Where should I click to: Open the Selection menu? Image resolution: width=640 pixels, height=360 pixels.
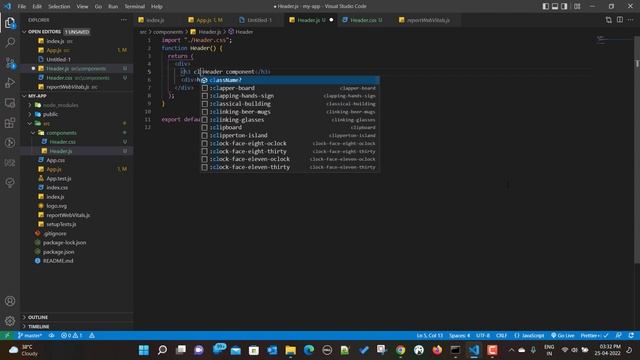pos(59,6)
